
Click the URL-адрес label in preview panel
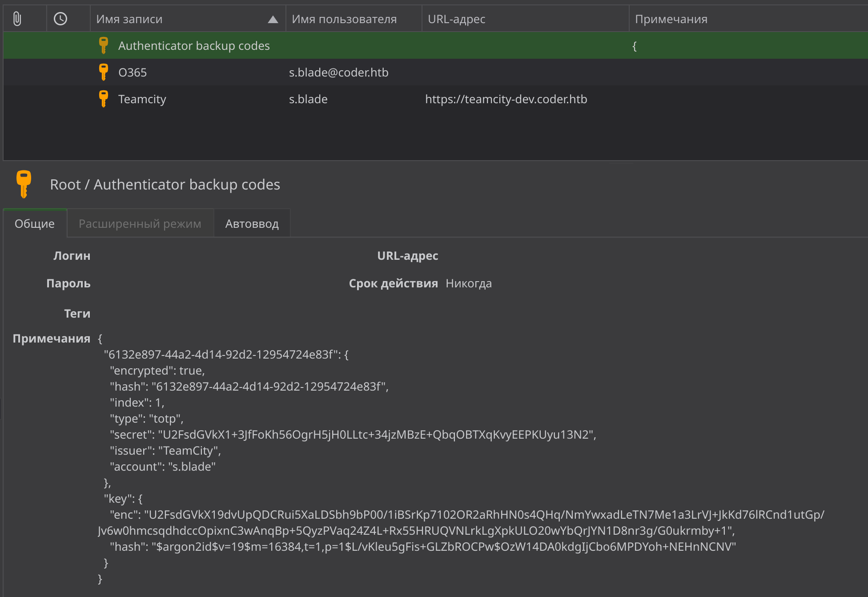tap(408, 256)
